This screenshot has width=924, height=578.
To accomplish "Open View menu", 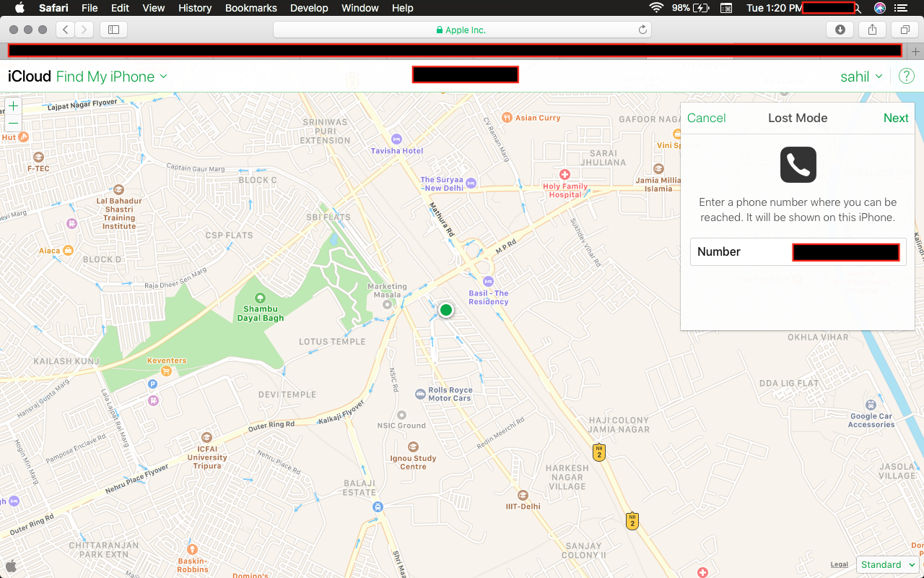I will [154, 8].
